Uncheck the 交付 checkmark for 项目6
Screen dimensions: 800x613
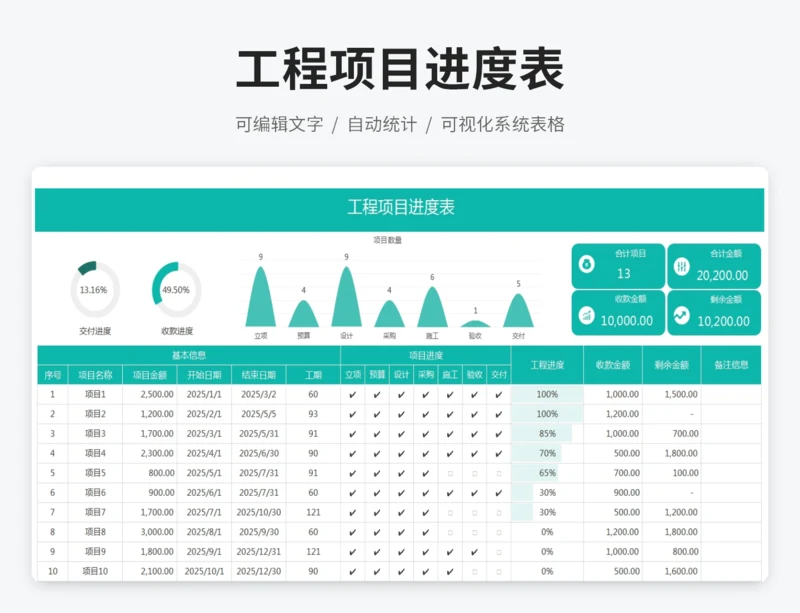[x=499, y=493]
